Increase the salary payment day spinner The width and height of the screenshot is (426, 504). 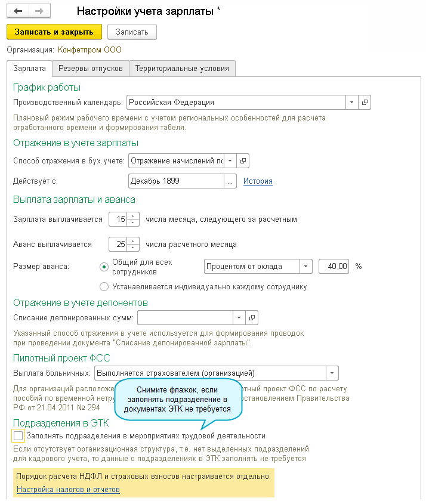click(134, 216)
